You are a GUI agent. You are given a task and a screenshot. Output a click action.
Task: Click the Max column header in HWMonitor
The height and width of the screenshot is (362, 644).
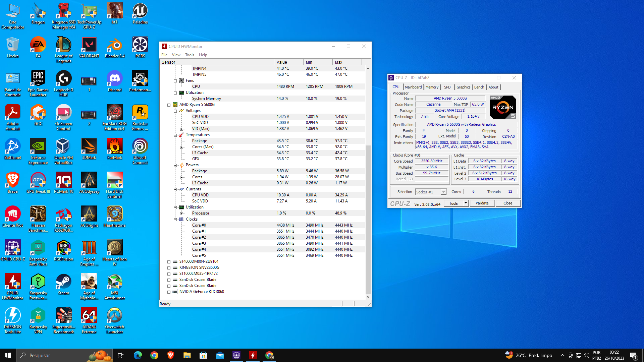347,62
